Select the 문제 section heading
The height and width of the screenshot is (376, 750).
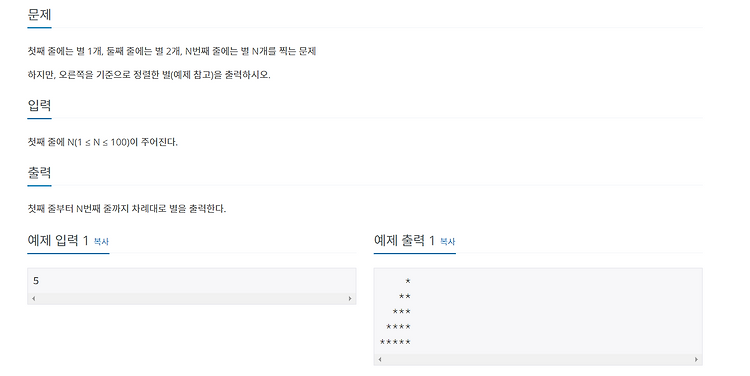[39, 14]
